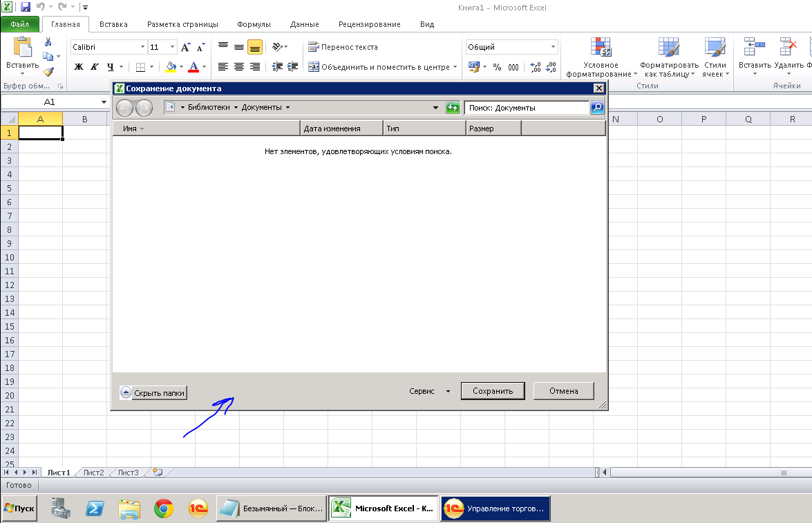Decrease decimal places

pyautogui.click(x=551, y=67)
